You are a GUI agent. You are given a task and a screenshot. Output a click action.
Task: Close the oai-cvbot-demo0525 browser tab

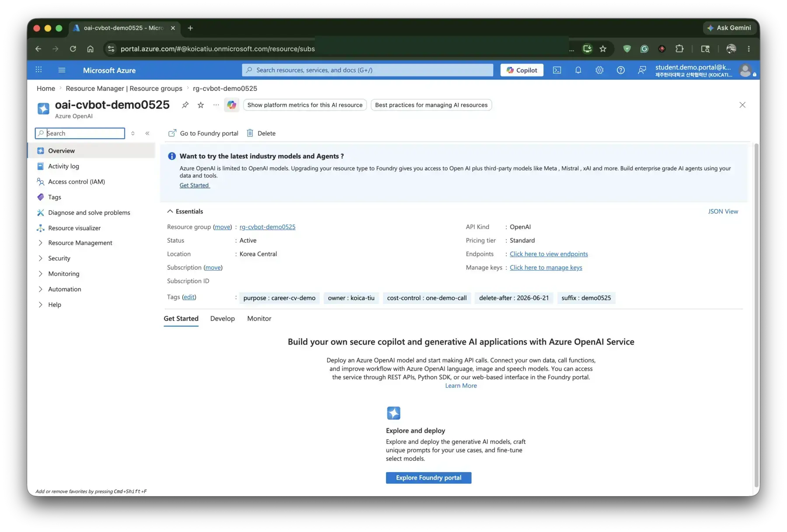click(x=173, y=28)
